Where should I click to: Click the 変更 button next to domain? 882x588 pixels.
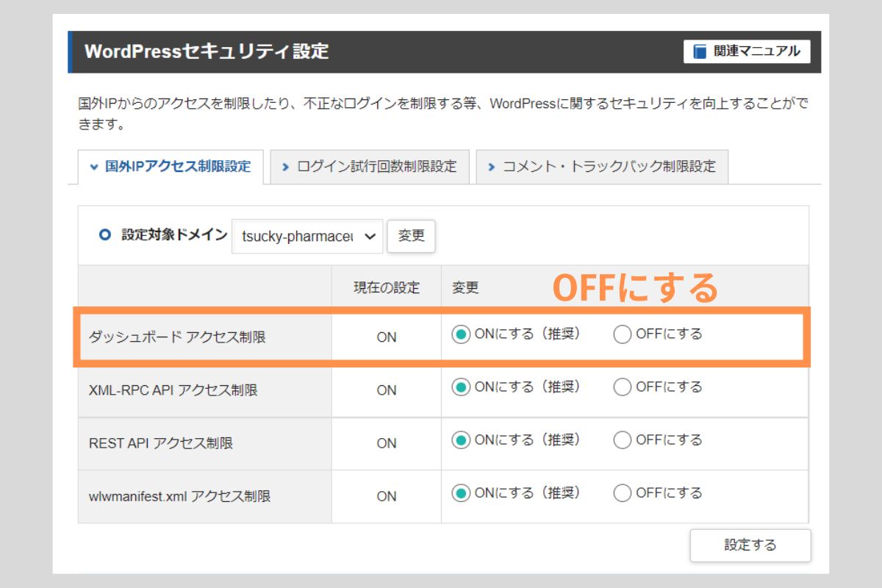412,236
